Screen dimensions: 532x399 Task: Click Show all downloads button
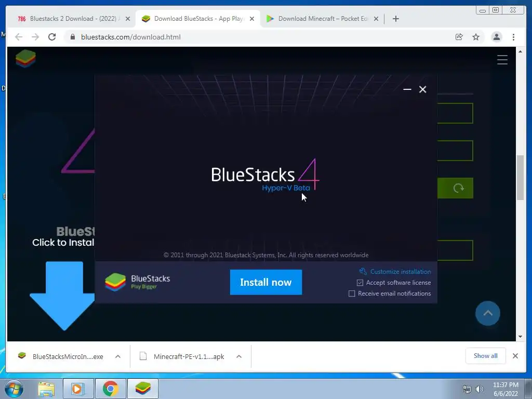[x=486, y=355]
